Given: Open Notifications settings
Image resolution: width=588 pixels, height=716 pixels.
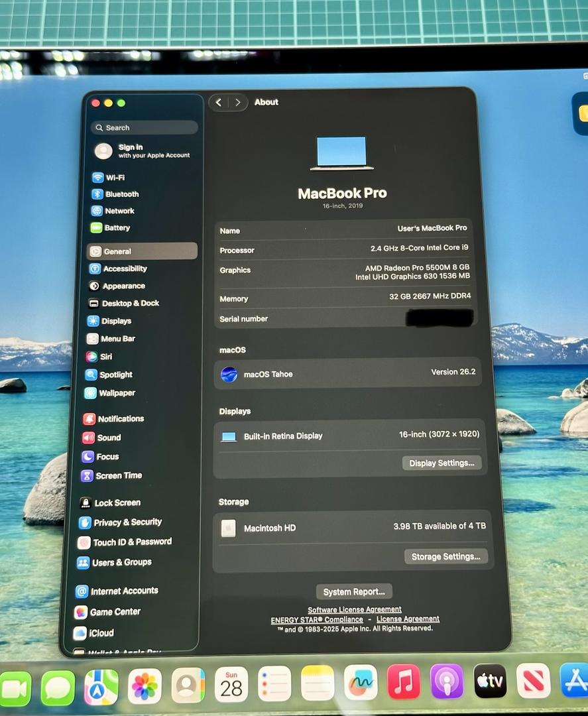Looking at the screenshot, I should coord(113,419).
